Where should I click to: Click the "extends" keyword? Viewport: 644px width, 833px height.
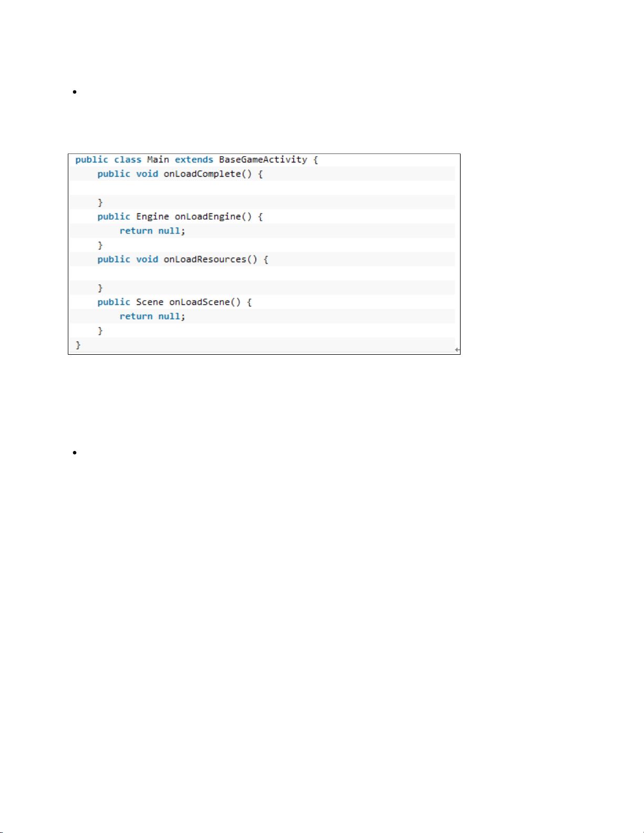click(x=194, y=160)
